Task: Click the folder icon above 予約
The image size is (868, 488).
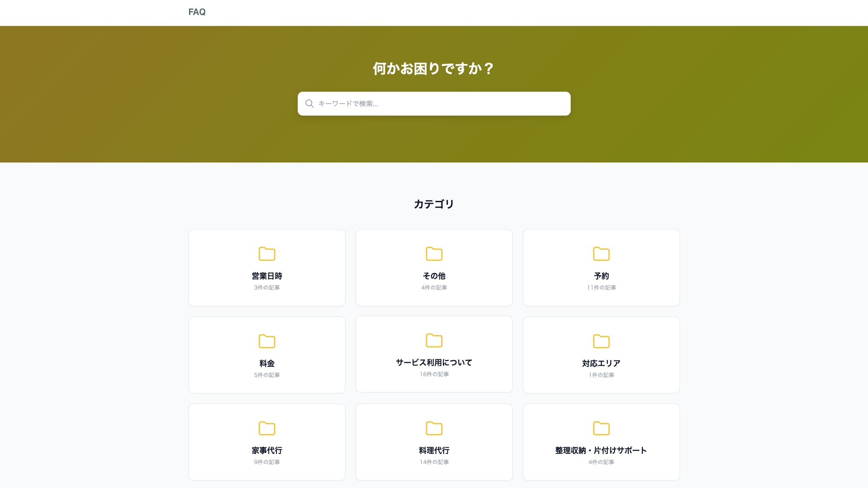Action: point(601,254)
